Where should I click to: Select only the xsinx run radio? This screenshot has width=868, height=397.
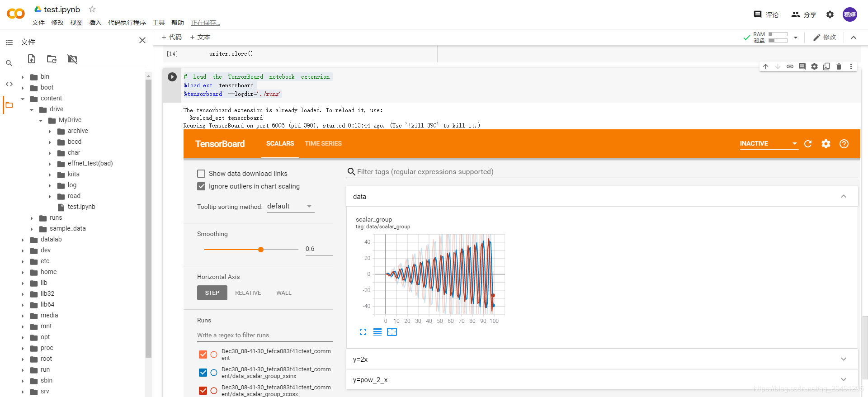(x=214, y=373)
